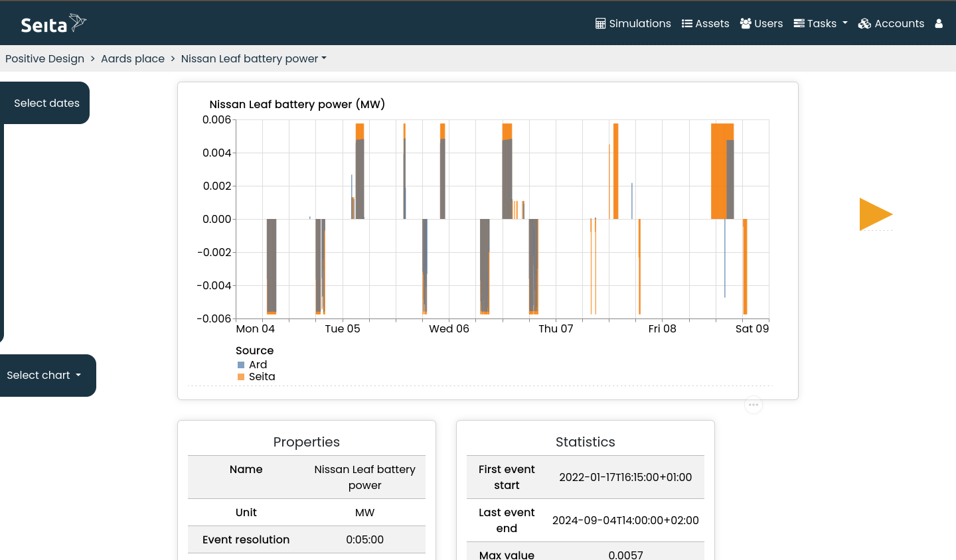
Task: Select the Max value 0.0057
Action: coord(625,555)
